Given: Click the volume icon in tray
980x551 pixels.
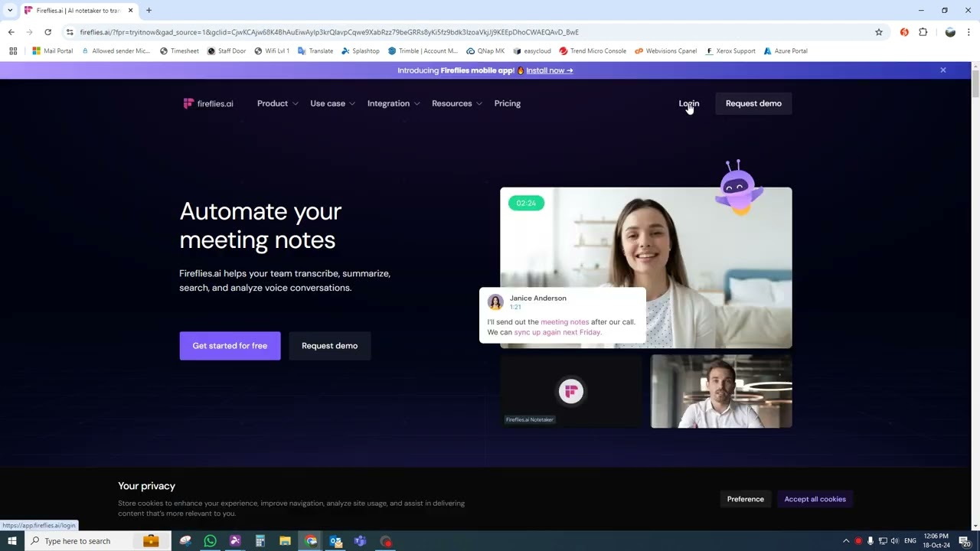Looking at the screenshot, I should tap(894, 541).
